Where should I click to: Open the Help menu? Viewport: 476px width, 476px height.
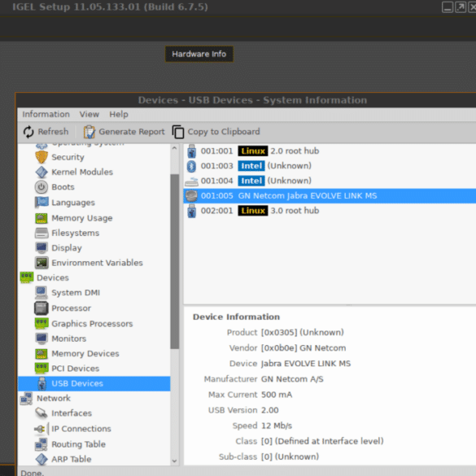click(119, 115)
